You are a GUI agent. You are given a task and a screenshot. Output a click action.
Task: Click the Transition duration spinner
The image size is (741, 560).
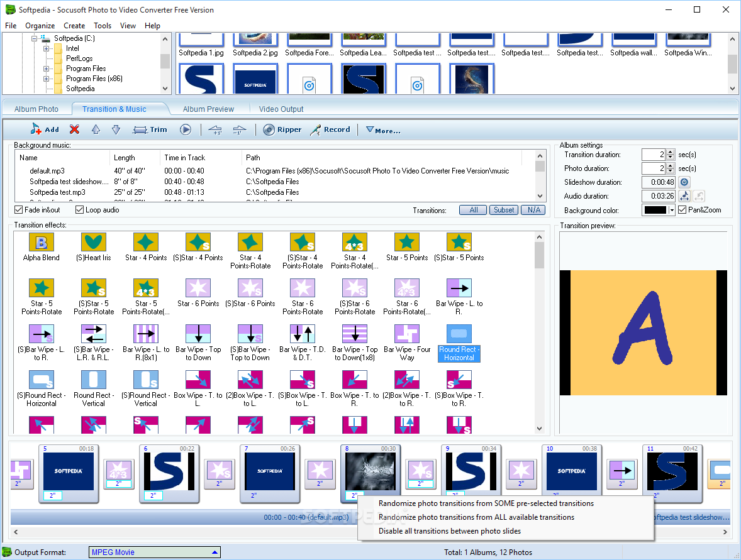click(670, 155)
